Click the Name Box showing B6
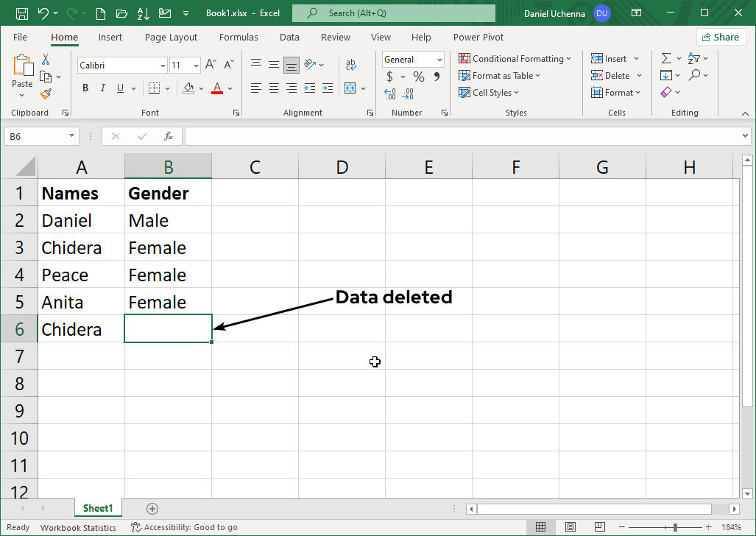Screen dimensions: 756x536 (35, 136)
